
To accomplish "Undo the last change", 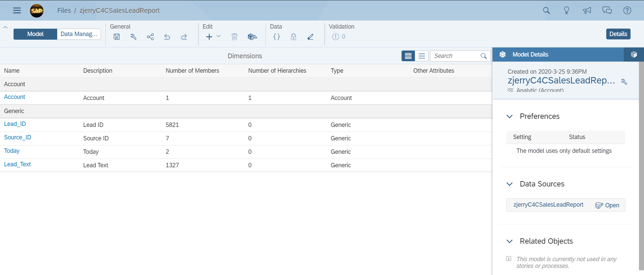I will pos(167,37).
